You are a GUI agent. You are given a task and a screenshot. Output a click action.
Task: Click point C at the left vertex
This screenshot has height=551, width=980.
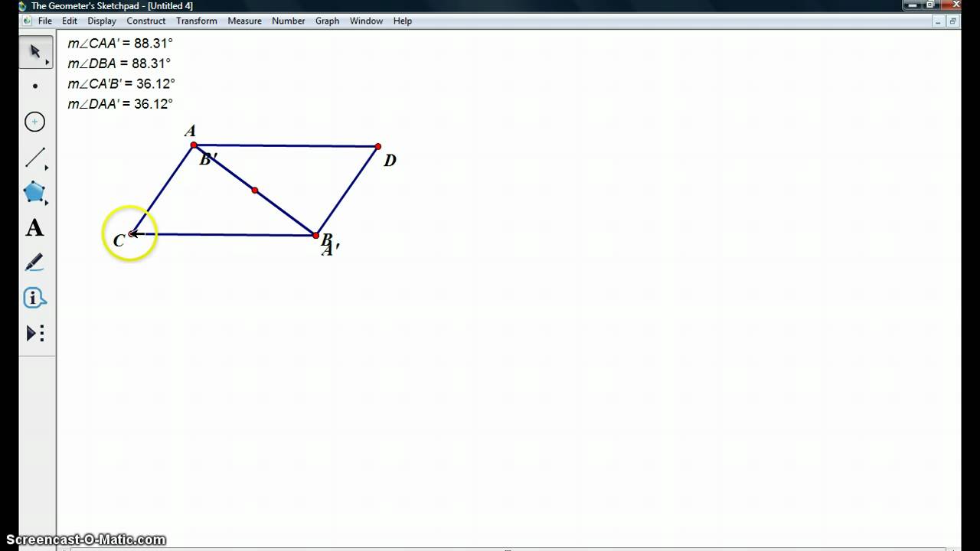tap(132, 233)
